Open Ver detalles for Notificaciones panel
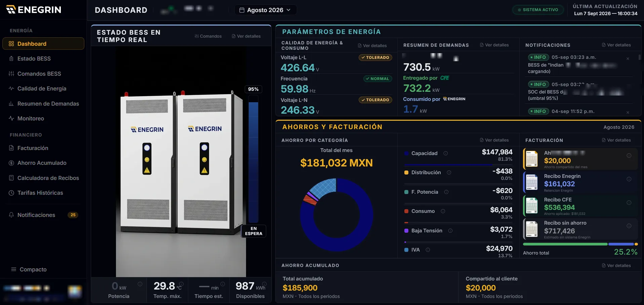 pyautogui.click(x=616, y=45)
